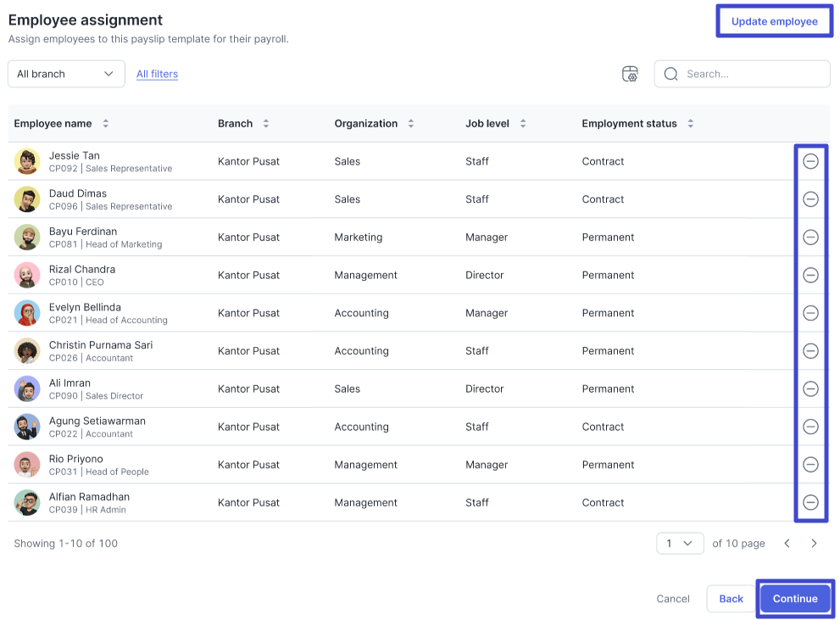
Task: Remove Jessie Tan from the assignment list
Action: tap(810, 161)
